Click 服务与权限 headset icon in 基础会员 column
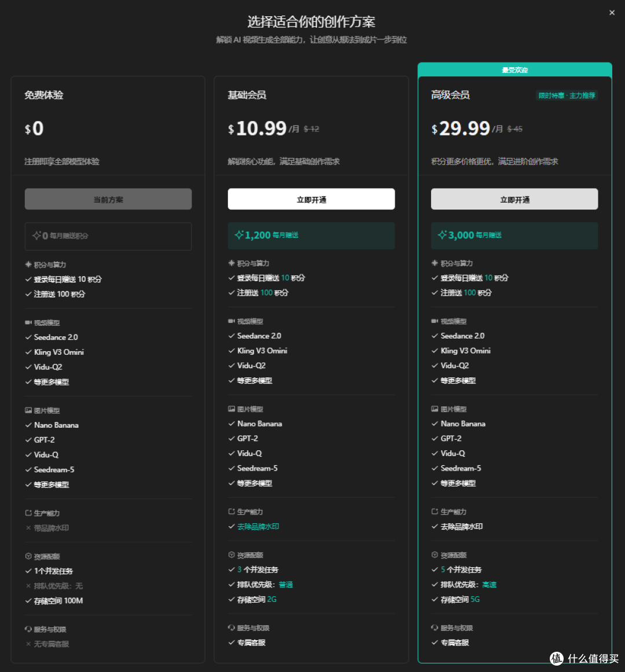The height and width of the screenshot is (672, 625). click(x=231, y=628)
